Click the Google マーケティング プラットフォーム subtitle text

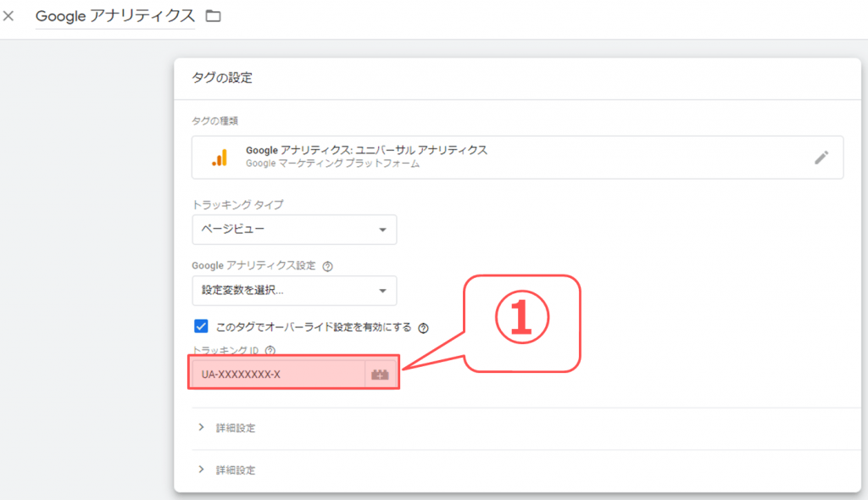[x=332, y=164]
